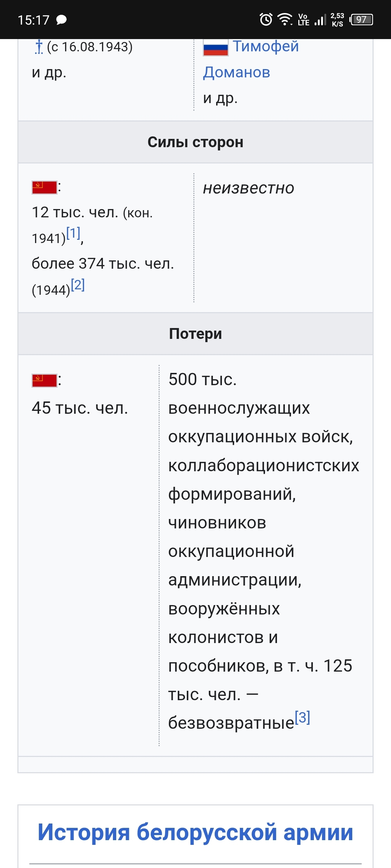Tap the clock showing 15:17
This screenshot has height=868, width=391.
34,20
